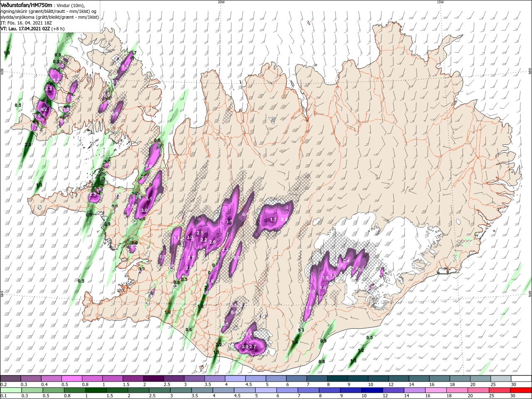Click the 0.2 label on upper scale
This screenshot has height=399, width=532.
click(x=3, y=384)
